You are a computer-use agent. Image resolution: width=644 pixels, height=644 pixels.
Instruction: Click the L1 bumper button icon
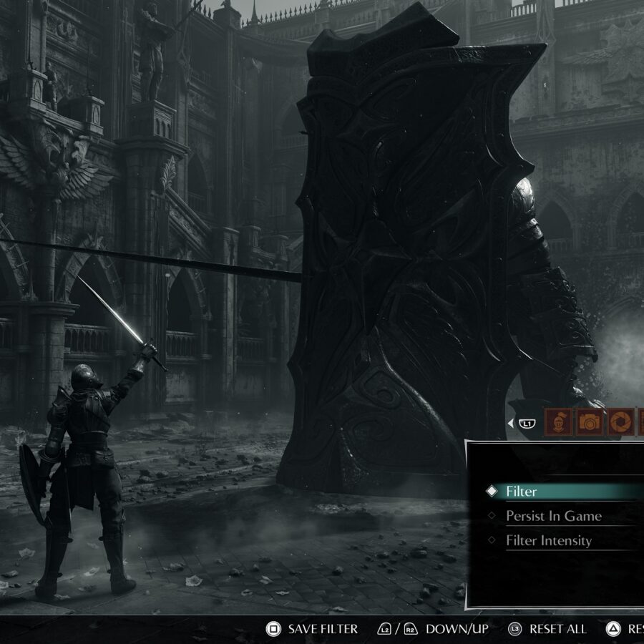pyautogui.click(x=527, y=424)
